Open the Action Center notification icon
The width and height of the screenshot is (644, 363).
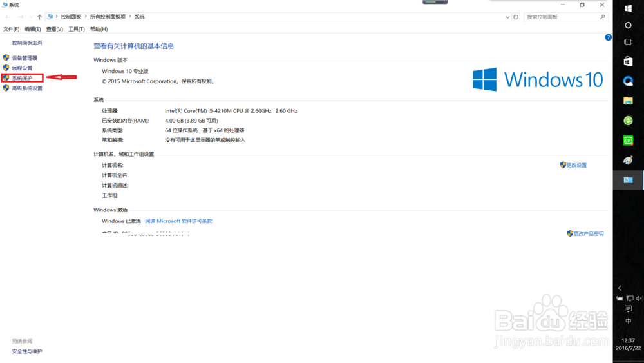628,309
